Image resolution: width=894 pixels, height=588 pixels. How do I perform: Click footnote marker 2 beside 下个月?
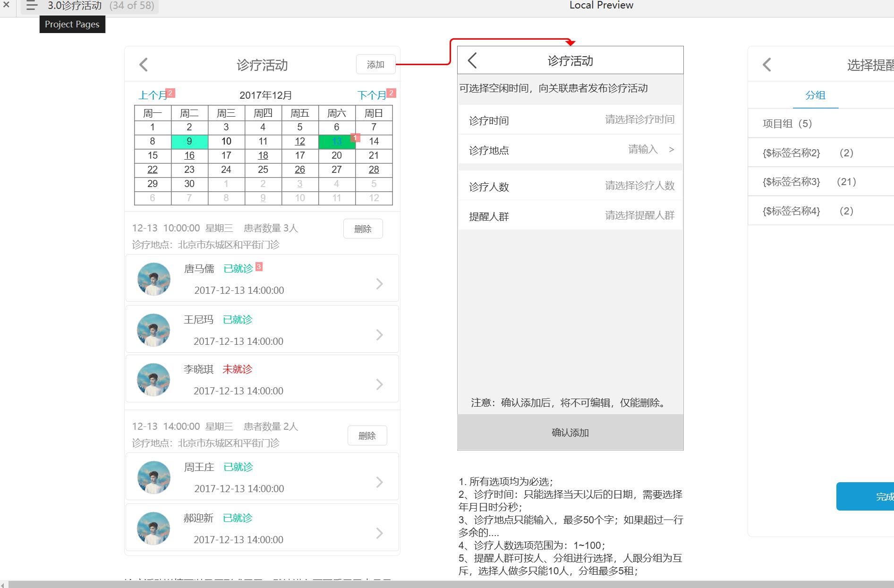[x=392, y=93]
